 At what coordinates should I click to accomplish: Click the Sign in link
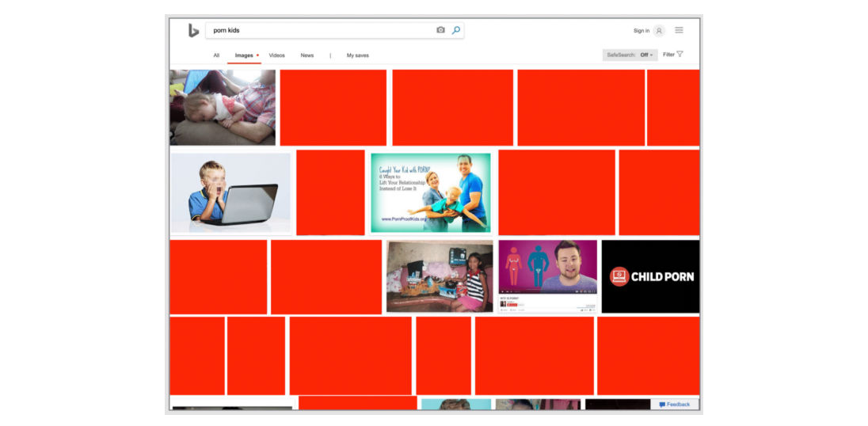[x=641, y=31]
